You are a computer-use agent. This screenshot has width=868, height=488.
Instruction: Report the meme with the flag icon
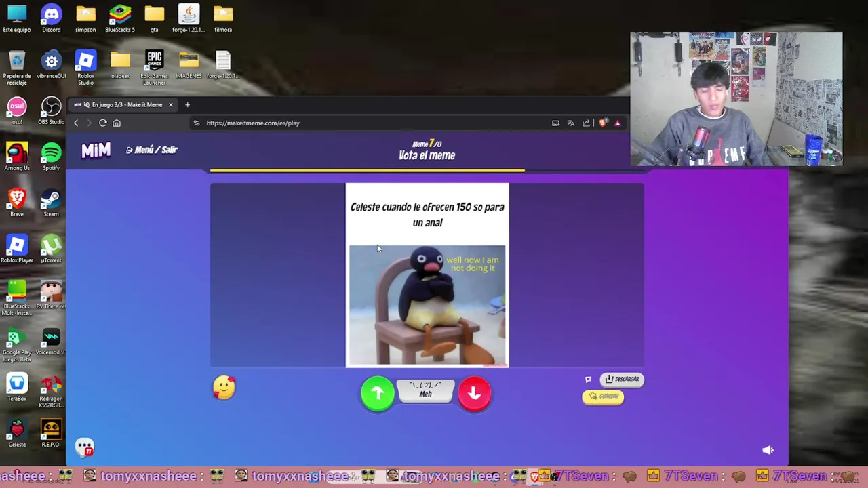coord(589,380)
